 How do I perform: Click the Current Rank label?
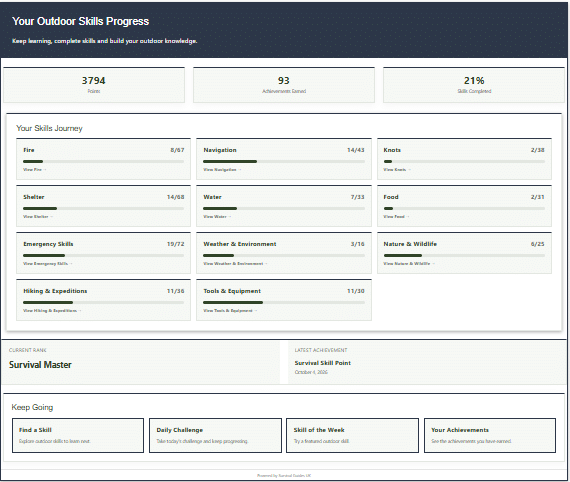point(28,350)
